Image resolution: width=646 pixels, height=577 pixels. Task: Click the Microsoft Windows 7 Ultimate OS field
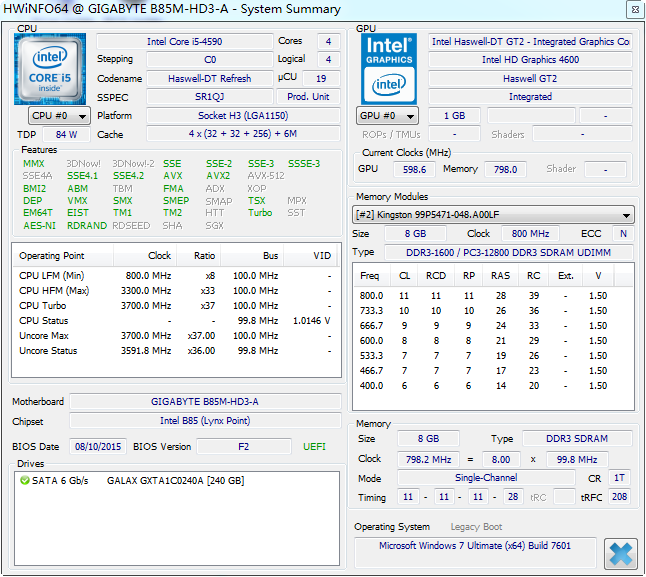click(475, 546)
